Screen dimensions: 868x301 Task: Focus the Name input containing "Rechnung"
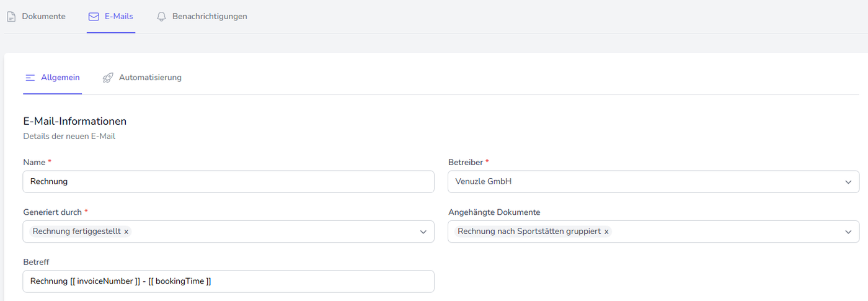(228, 182)
